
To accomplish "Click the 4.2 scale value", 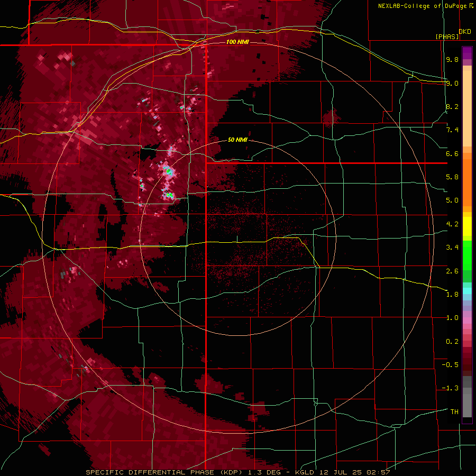I will [452, 224].
